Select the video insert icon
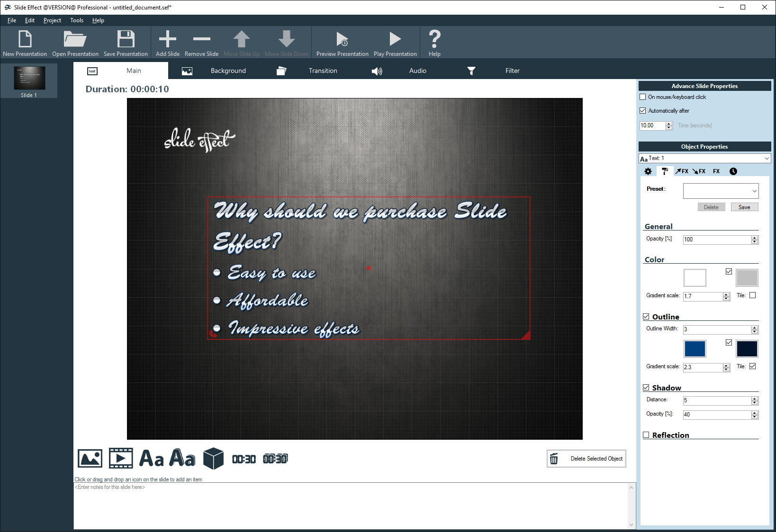 121,458
